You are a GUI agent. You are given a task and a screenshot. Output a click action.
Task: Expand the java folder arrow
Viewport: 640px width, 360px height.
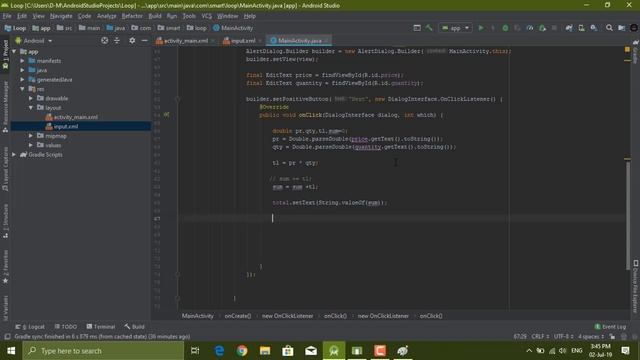22,70
